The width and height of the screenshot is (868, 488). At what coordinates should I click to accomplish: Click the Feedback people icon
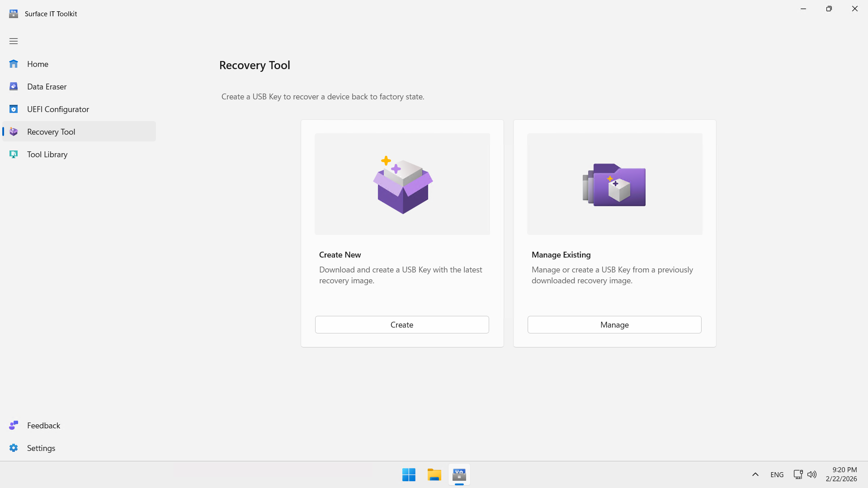pyautogui.click(x=14, y=425)
